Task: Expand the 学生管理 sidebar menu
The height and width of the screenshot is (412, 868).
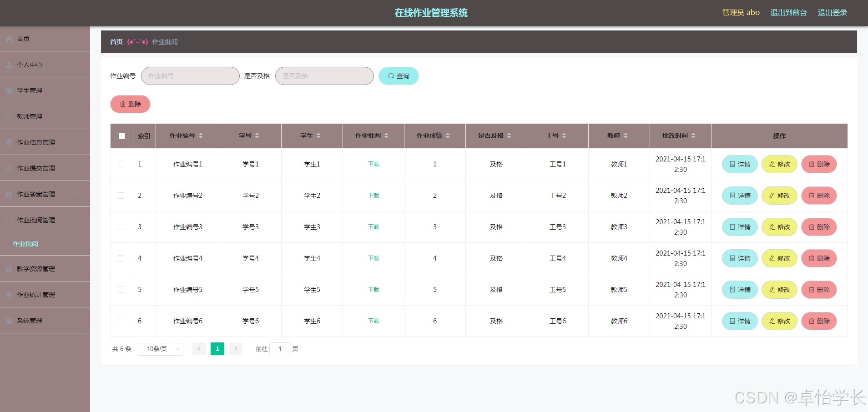Action: (45, 90)
